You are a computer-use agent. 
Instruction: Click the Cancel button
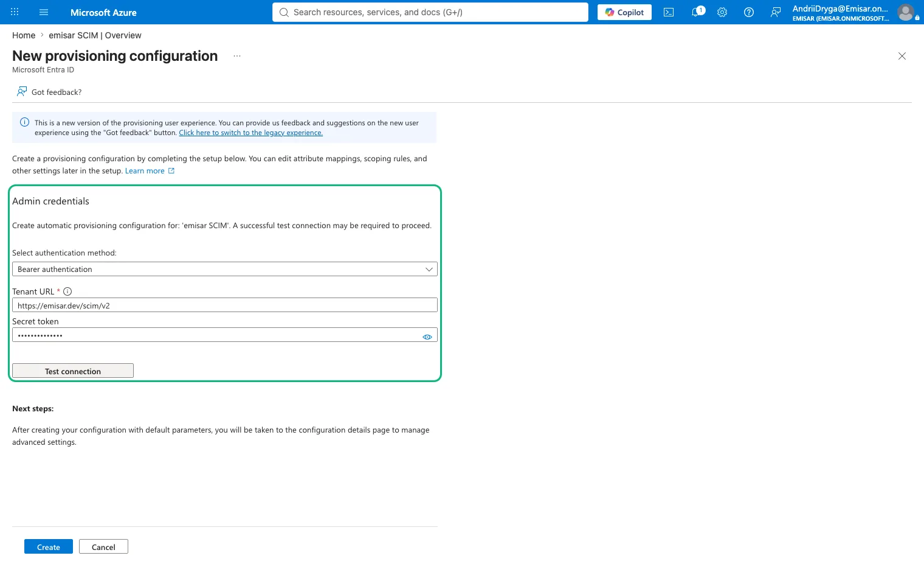click(x=103, y=547)
